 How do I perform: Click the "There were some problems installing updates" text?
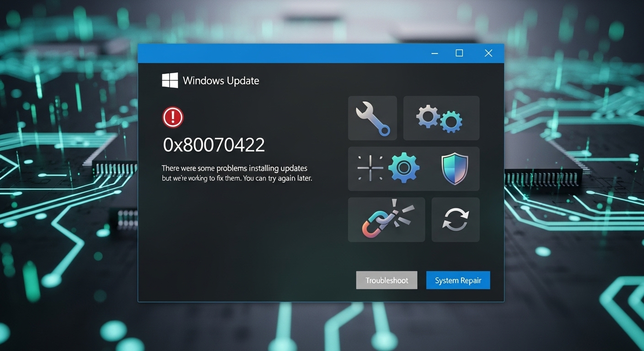[235, 168]
